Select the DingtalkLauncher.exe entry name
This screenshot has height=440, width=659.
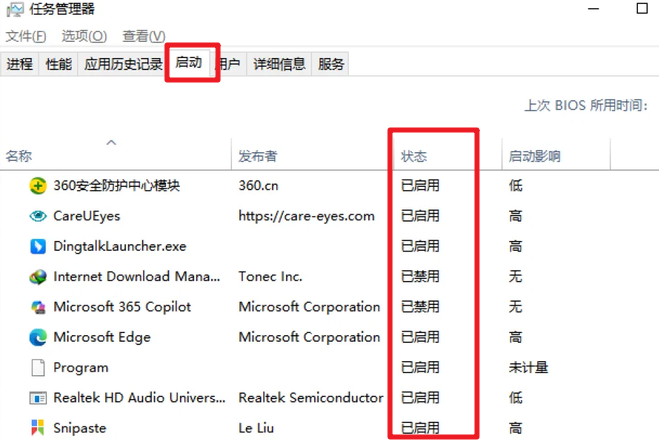click(x=120, y=246)
